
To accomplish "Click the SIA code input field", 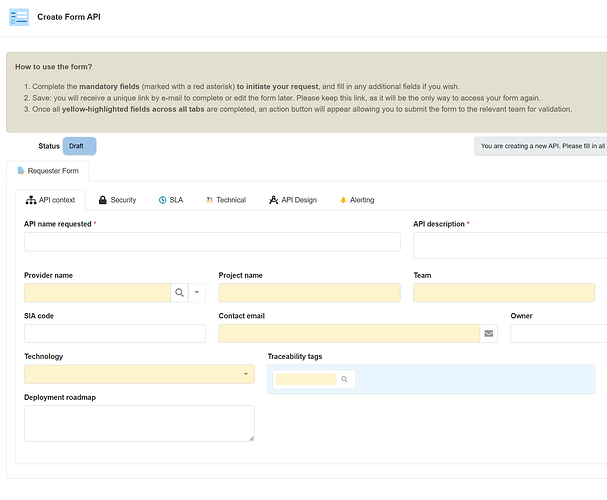I will click(114, 333).
